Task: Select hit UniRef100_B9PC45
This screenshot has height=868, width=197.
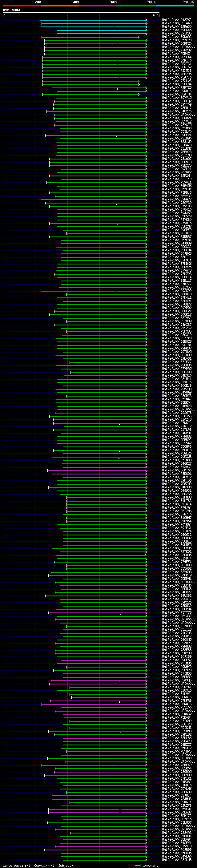Action: [176, 30]
